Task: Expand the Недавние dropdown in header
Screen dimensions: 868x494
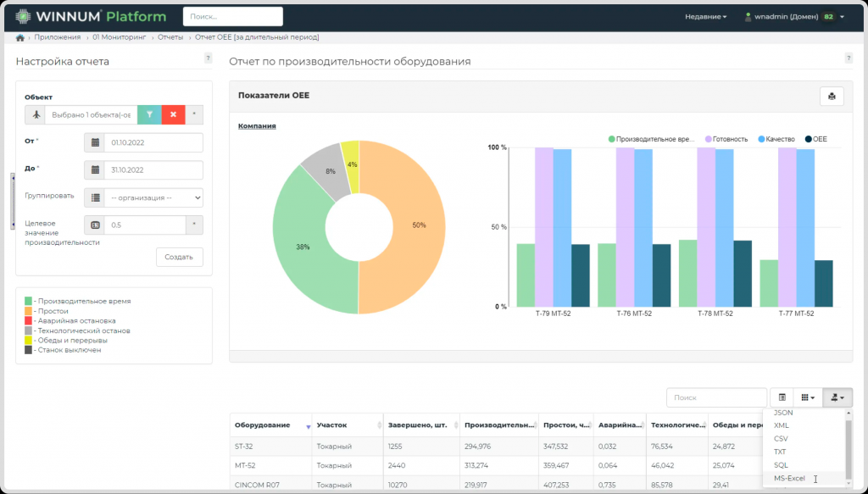Action: click(706, 17)
